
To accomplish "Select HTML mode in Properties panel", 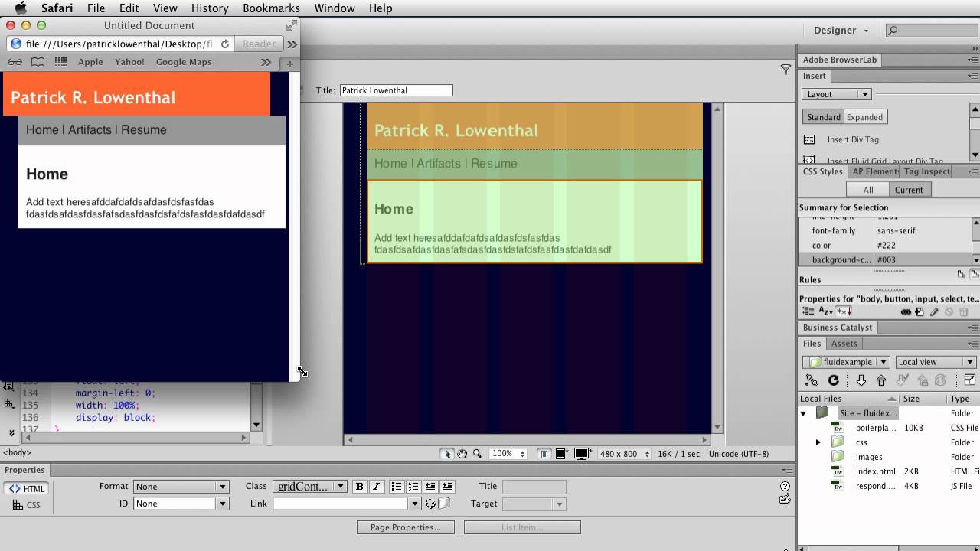I will pyautogui.click(x=27, y=489).
